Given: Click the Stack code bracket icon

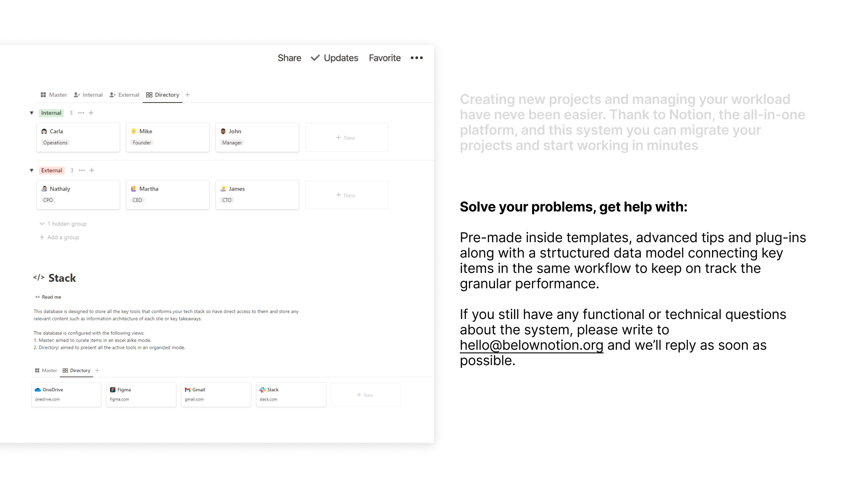Looking at the screenshot, I should (38, 277).
